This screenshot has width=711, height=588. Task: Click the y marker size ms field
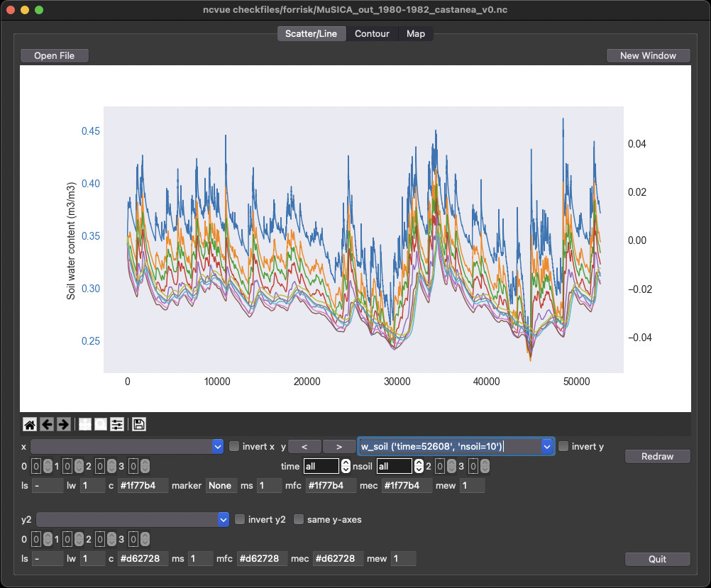point(270,486)
